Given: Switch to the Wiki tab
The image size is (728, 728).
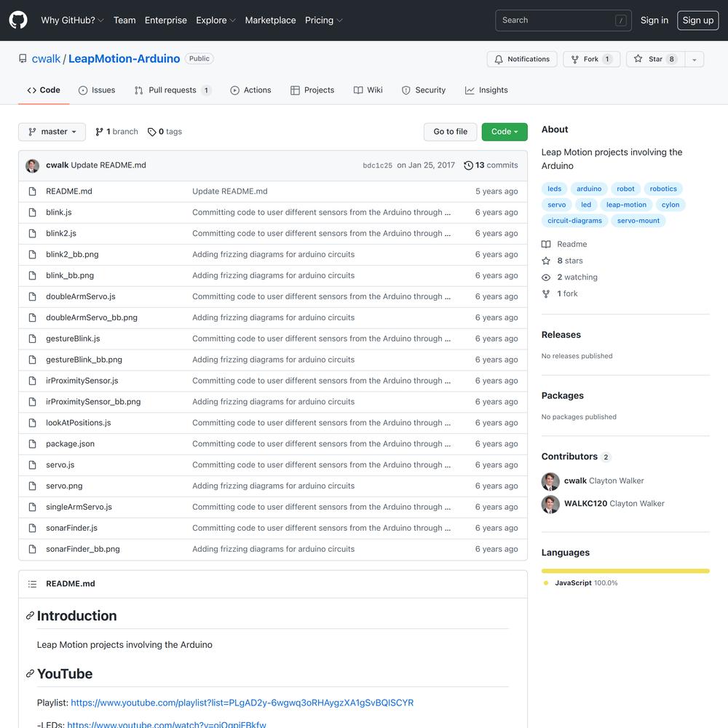Looking at the screenshot, I should [x=368, y=90].
